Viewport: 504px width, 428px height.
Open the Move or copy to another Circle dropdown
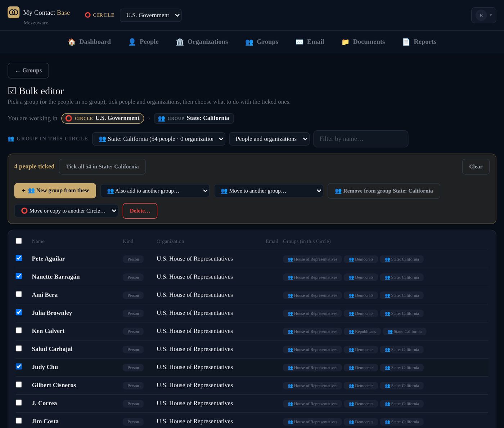[x=66, y=211]
